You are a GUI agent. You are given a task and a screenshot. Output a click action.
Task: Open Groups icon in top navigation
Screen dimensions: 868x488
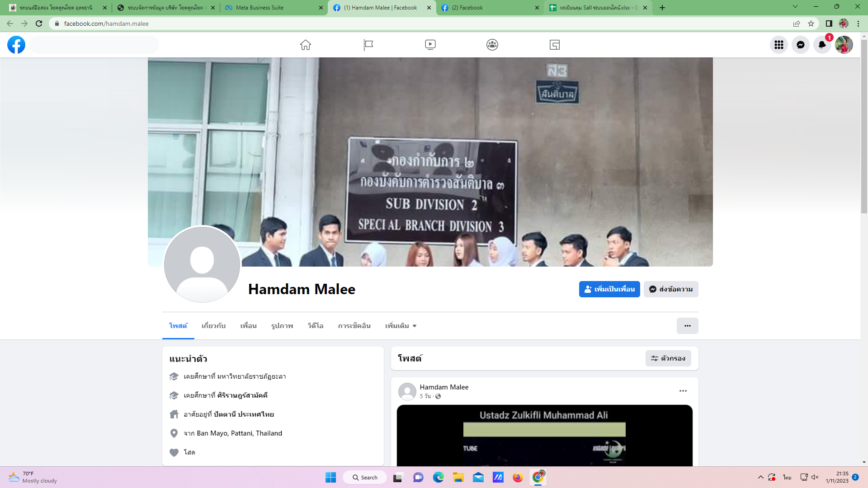492,45
